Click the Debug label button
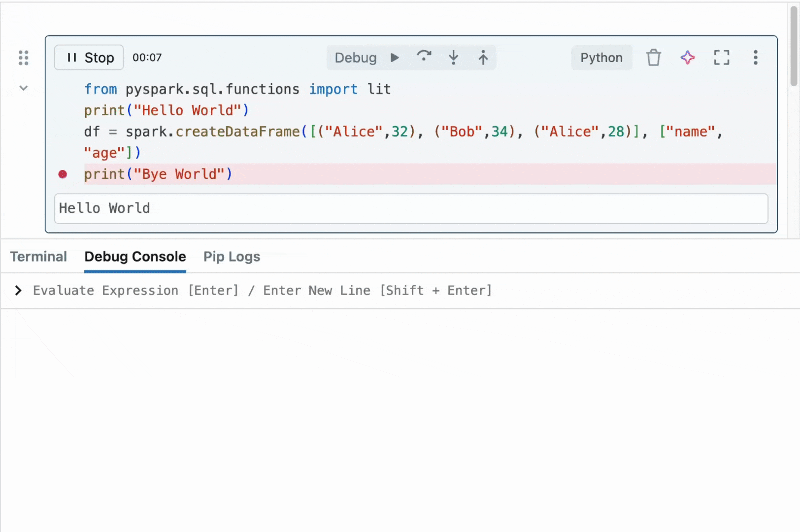Image resolution: width=800 pixels, height=532 pixels. [355, 58]
